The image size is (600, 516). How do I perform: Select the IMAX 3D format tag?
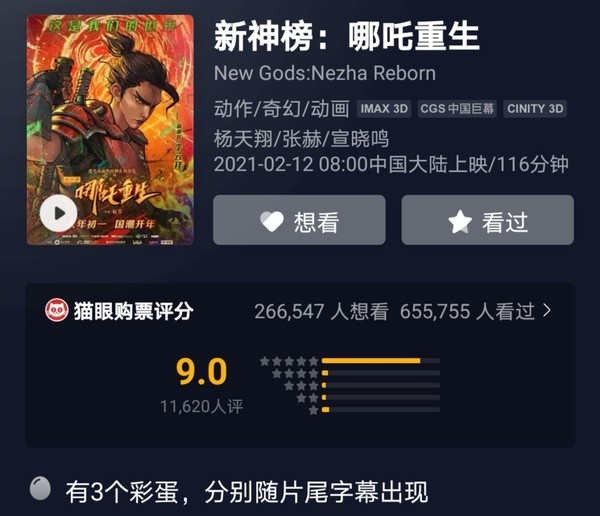tap(384, 109)
